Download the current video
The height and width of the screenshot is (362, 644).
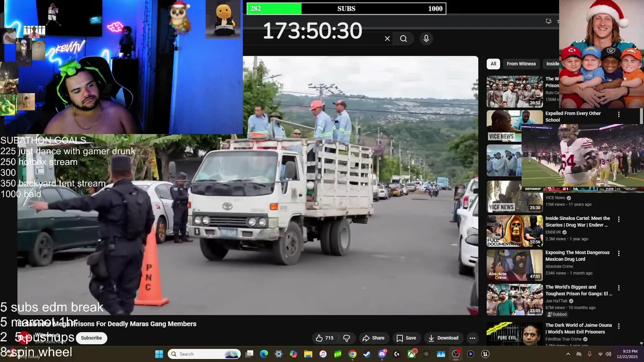[443, 338]
